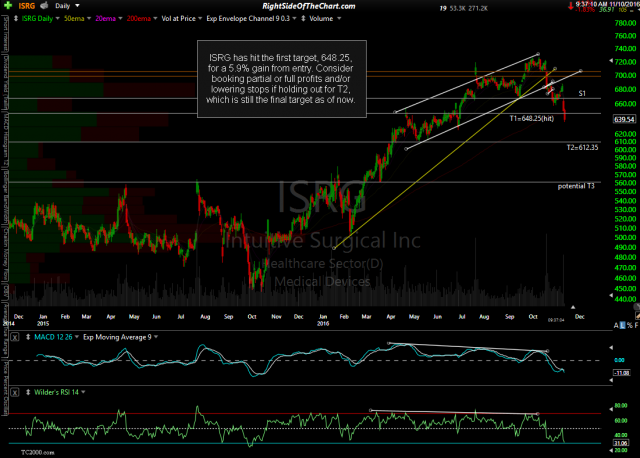Click the TC2000.com link
The height and width of the screenshot is (458, 640).
24,452
